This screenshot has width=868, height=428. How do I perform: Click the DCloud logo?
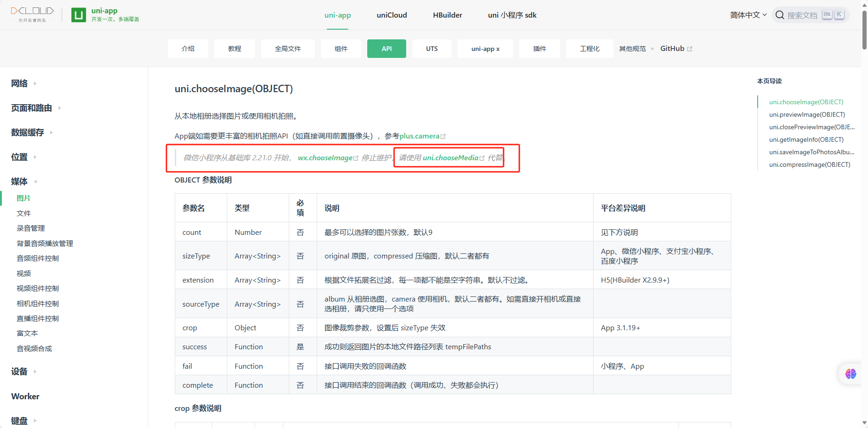(32, 14)
